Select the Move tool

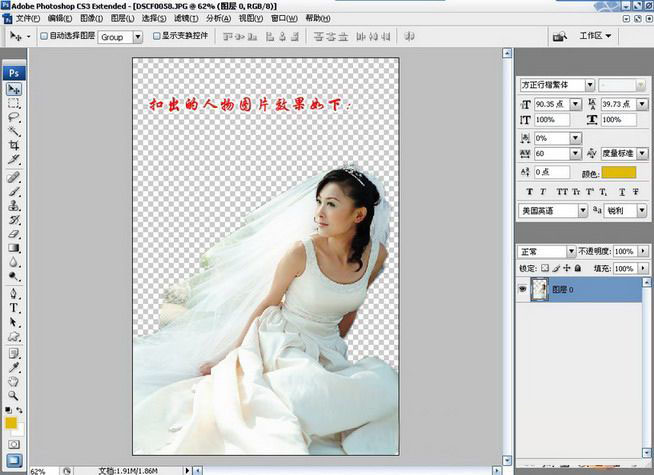click(x=15, y=89)
